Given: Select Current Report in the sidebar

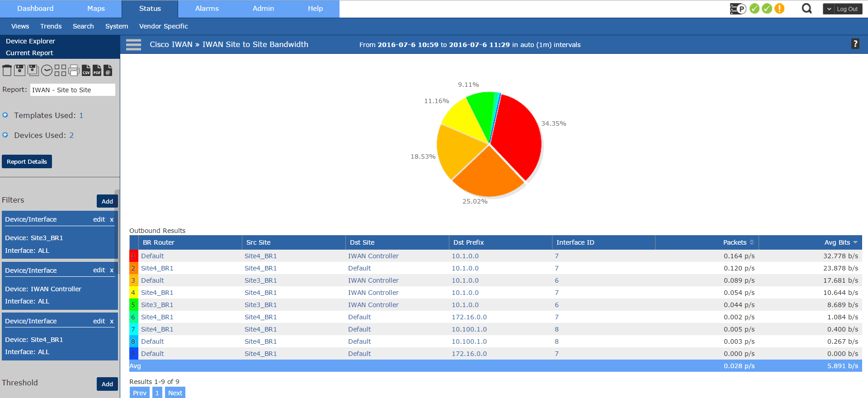Looking at the screenshot, I should 29,53.
